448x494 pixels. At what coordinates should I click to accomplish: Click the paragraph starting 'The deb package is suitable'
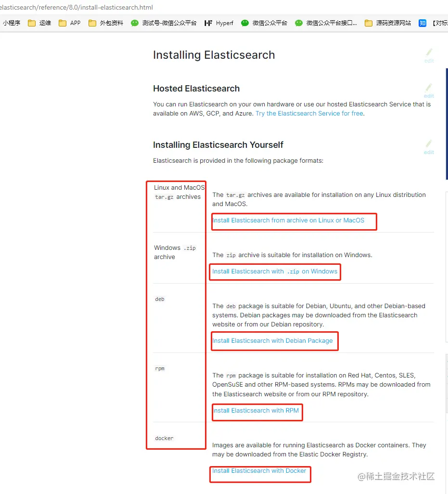pyautogui.click(x=319, y=315)
